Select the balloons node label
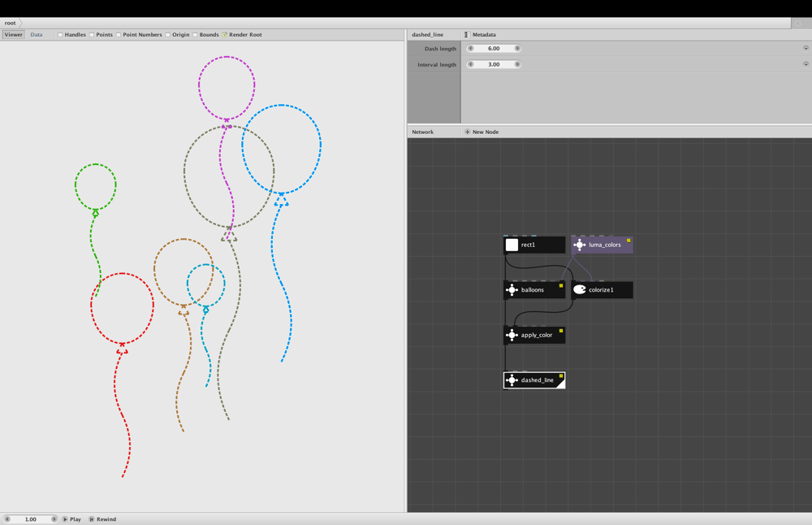 tap(533, 289)
